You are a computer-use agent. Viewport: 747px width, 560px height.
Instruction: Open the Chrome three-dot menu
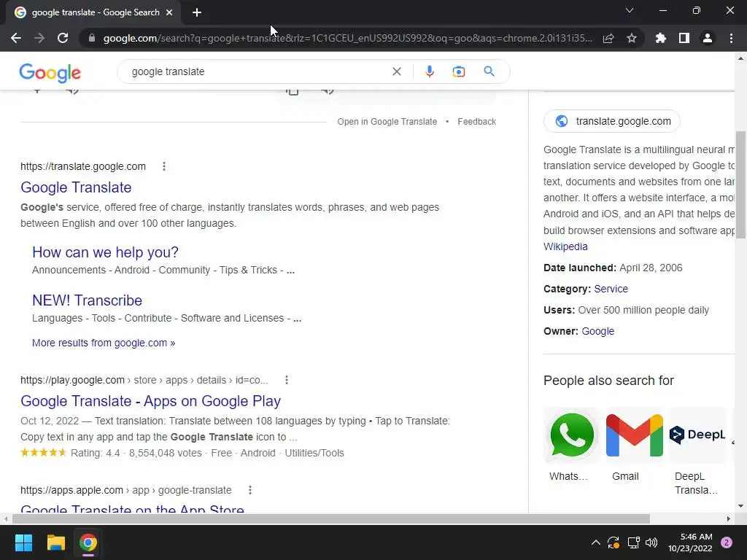tap(731, 38)
